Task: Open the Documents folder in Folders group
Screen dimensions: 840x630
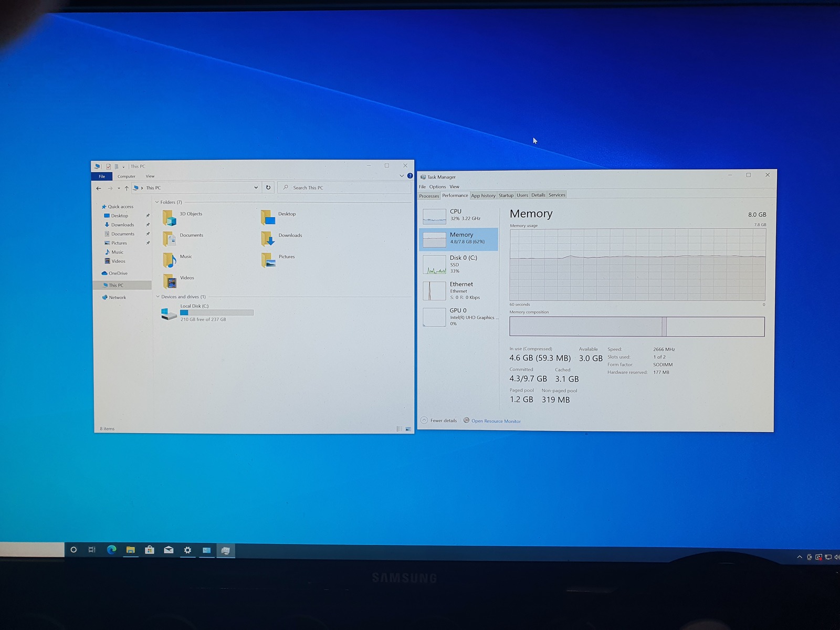Action: (183, 238)
